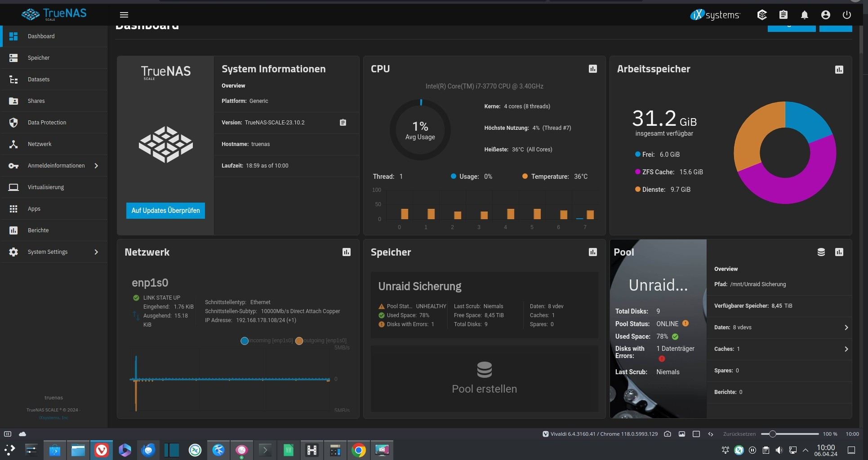868x460 pixels.
Task: Open Konsole terminal taskbar icon
Action: [265, 450]
